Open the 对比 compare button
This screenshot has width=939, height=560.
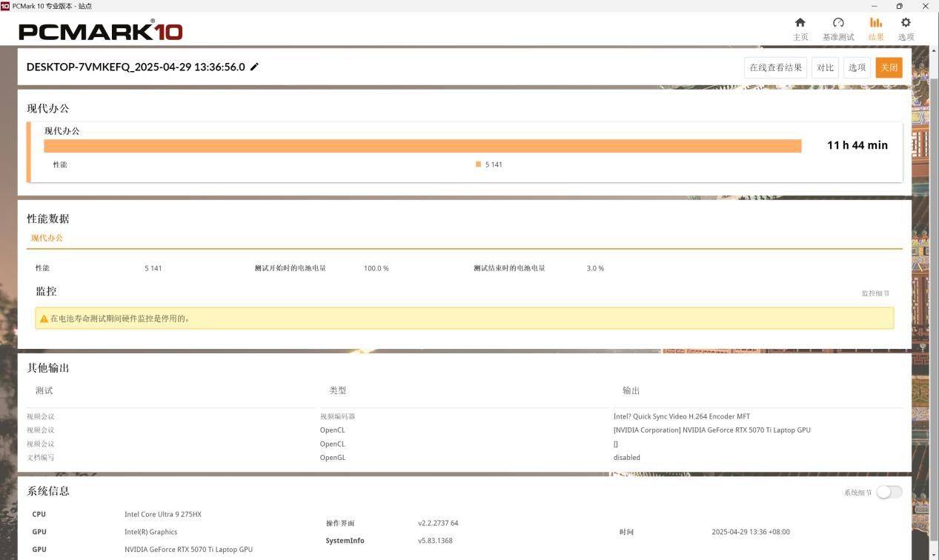coord(825,67)
